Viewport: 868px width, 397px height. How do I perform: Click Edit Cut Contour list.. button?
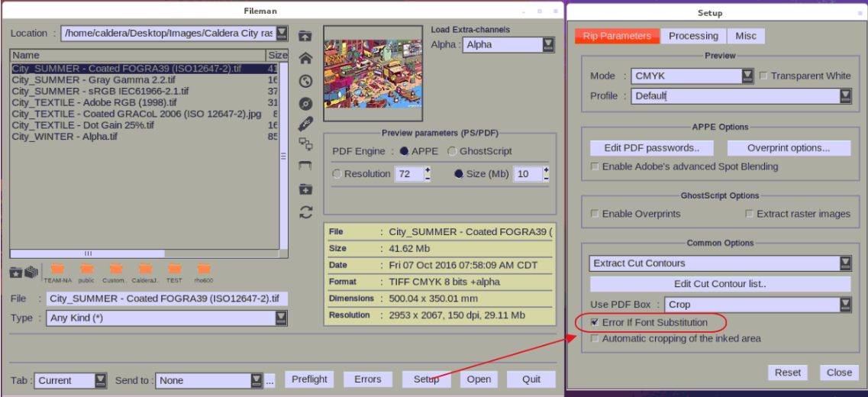tap(720, 284)
